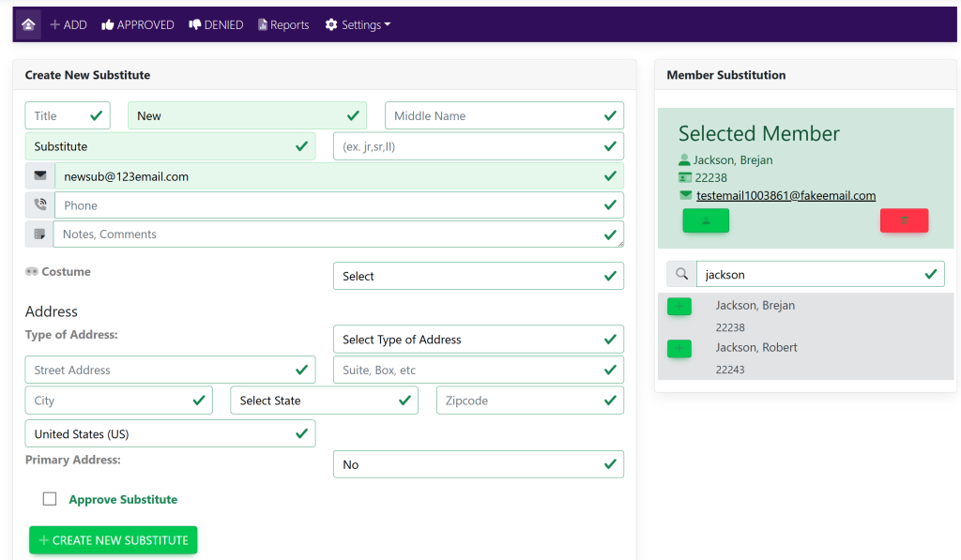
Task: Open the Select State dropdown
Action: click(324, 401)
